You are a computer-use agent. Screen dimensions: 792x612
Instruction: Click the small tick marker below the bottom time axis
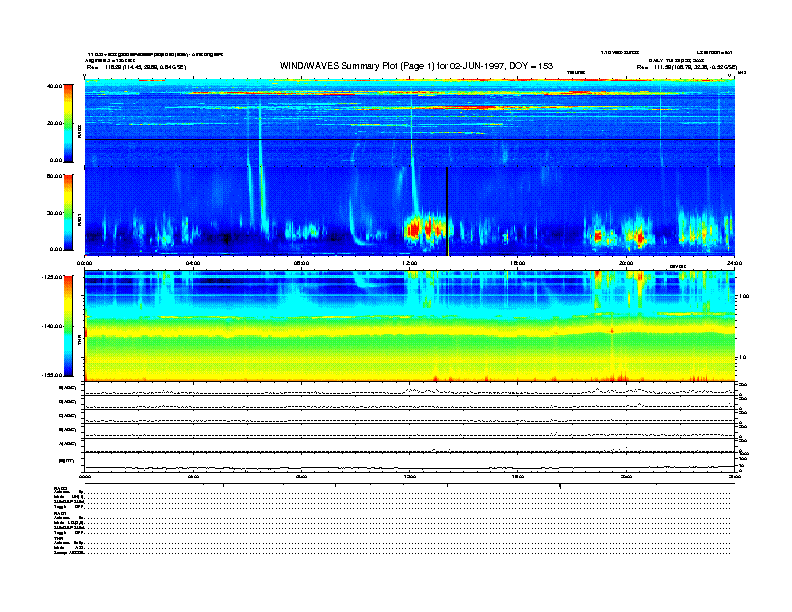(x=559, y=486)
